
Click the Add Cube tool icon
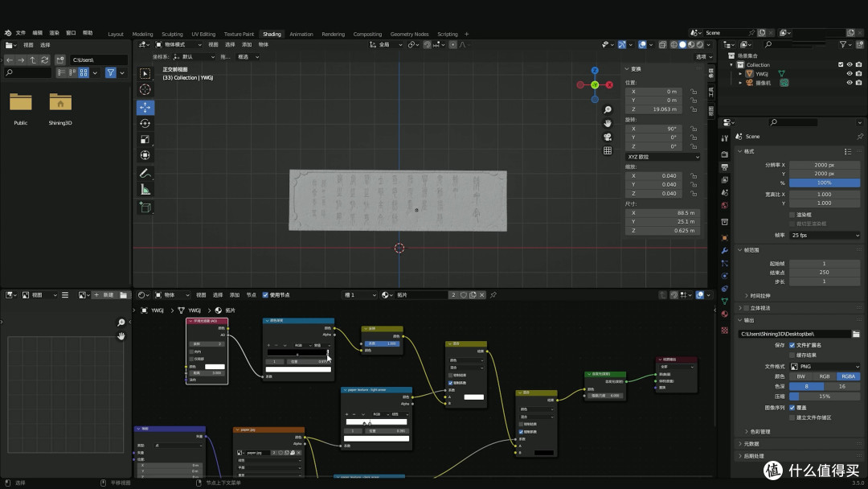pyautogui.click(x=145, y=208)
